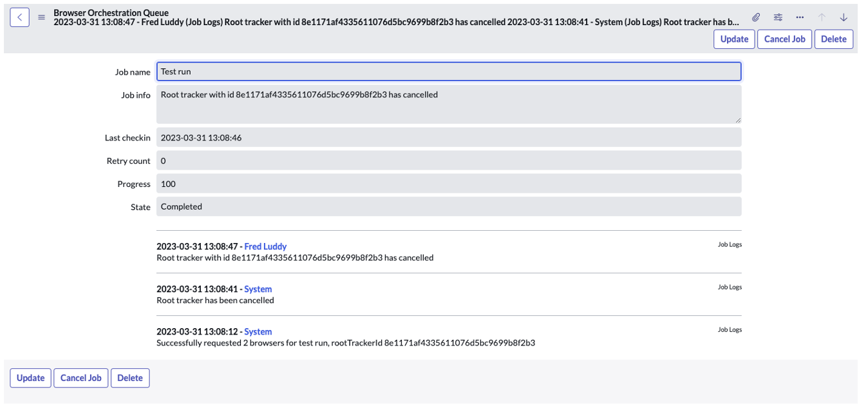Select the Progress field showing 100
Viewport: 868px width, 410px height.
point(449,184)
